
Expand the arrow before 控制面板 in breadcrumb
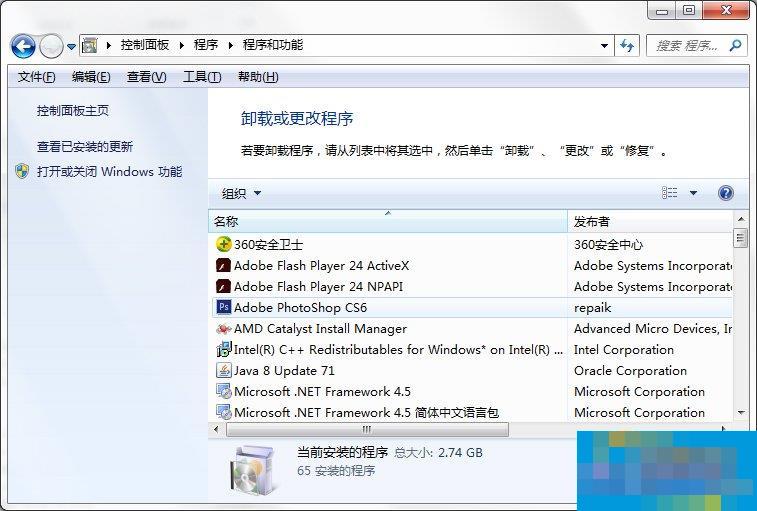point(109,45)
